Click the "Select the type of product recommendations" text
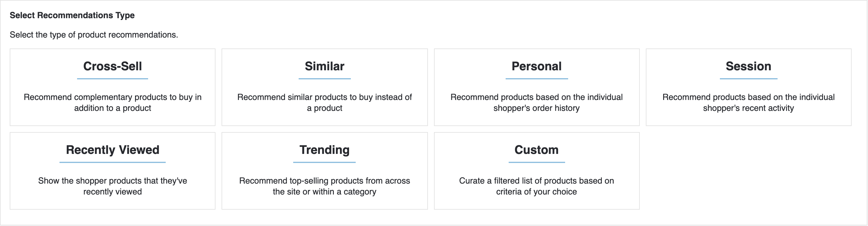 (94, 35)
